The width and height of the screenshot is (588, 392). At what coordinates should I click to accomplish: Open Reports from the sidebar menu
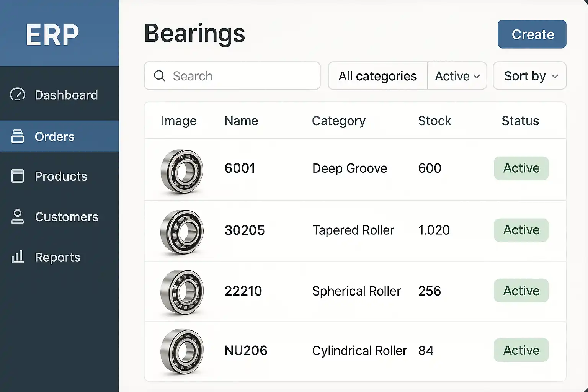tap(57, 257)
